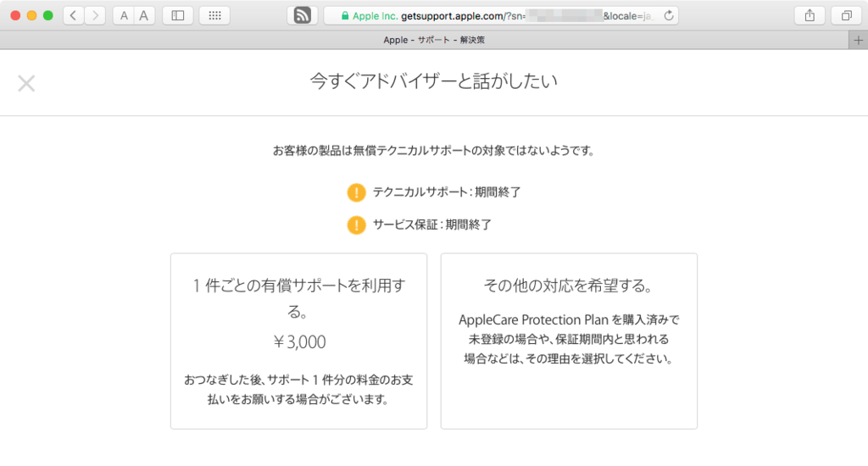Open the Share menu icon
This screenshot has height=466, width=868.
point(810,15)
